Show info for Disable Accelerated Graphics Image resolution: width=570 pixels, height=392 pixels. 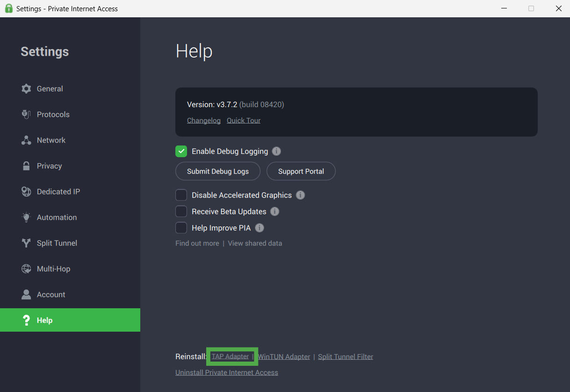(x=300, y=195)
